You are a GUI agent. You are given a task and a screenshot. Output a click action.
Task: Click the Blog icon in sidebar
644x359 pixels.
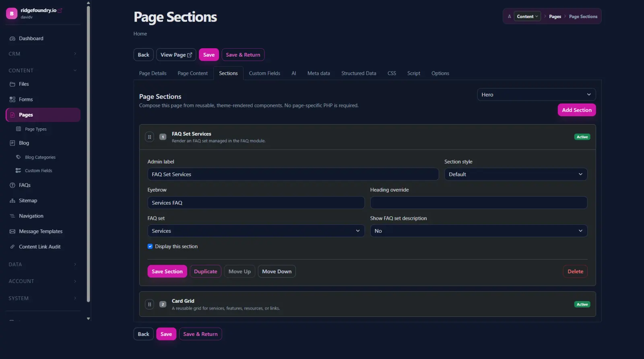(12, 143)
